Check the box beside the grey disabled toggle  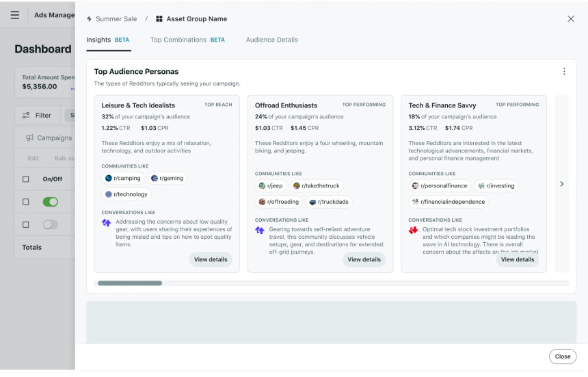tap(25, 224)
